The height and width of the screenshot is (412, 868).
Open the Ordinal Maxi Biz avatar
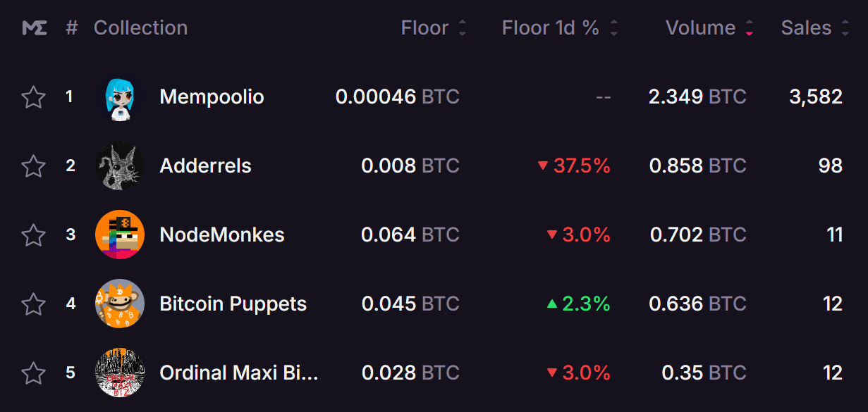[120, 373]
